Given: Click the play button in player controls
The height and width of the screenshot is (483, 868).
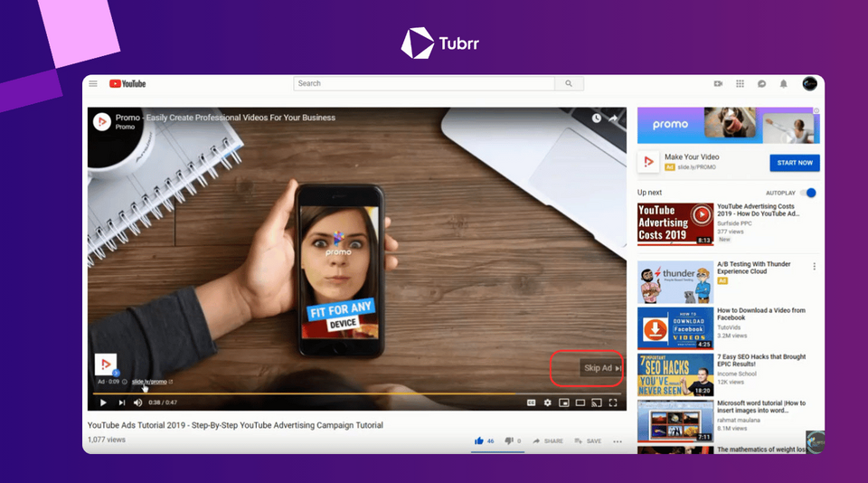Looking at the screenshot, I should coord(103,402).
